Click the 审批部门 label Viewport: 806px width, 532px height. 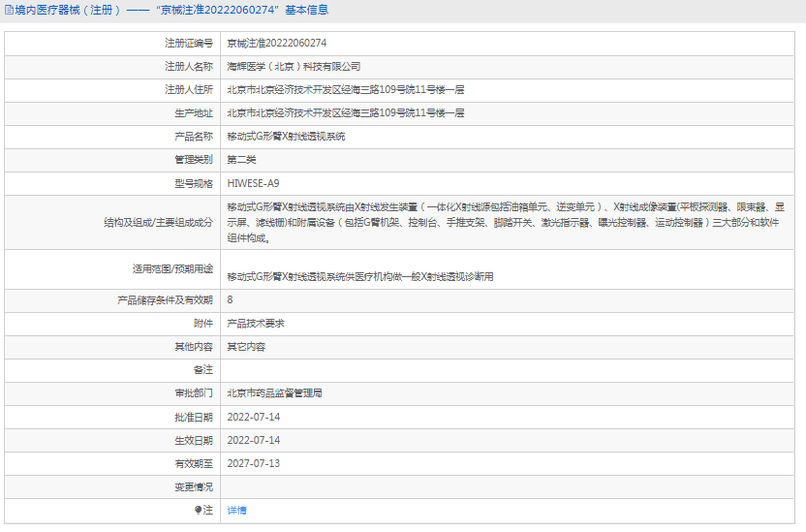(194, 393)
